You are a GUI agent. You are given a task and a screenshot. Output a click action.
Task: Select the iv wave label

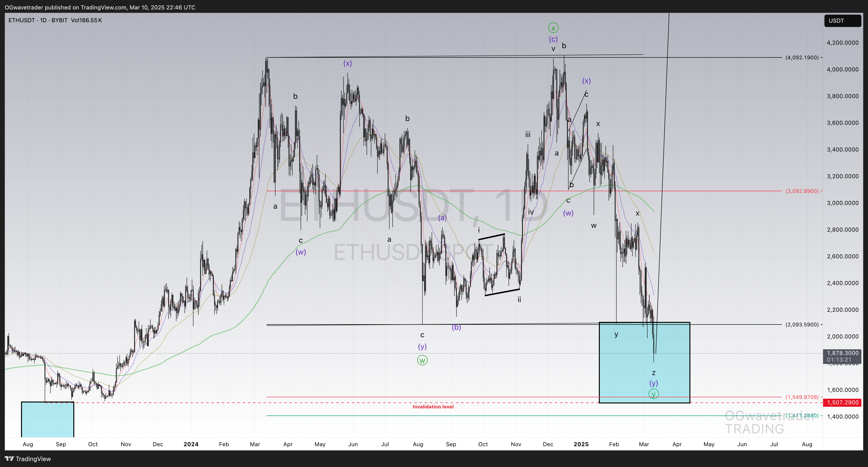pyautogui.click(x=531, y=212)
